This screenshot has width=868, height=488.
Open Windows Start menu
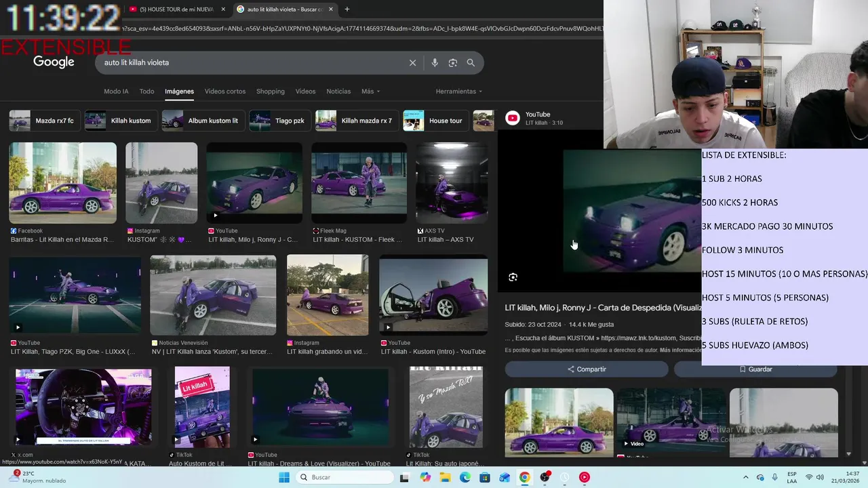point(284,477)
